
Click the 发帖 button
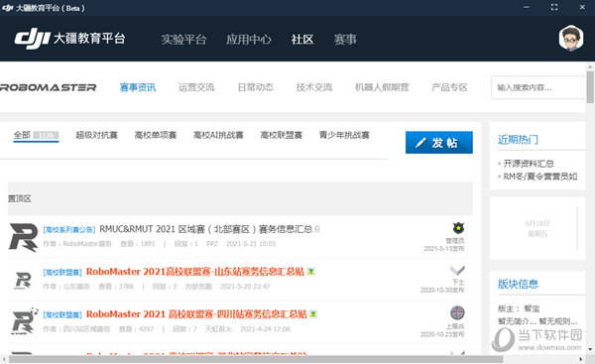439,143
